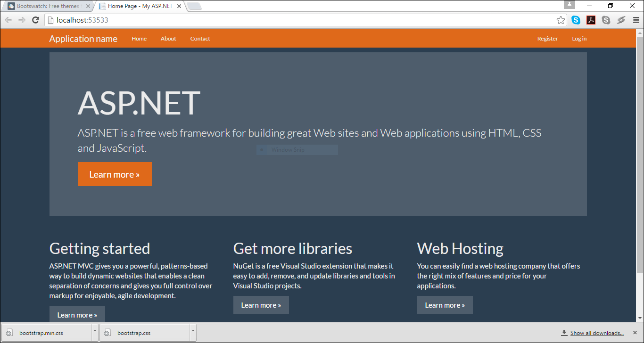Image resolution: width=644 pixels, height=343 pixels.
Task: Click the Web Hosting heading
Action: click(460, 248)
